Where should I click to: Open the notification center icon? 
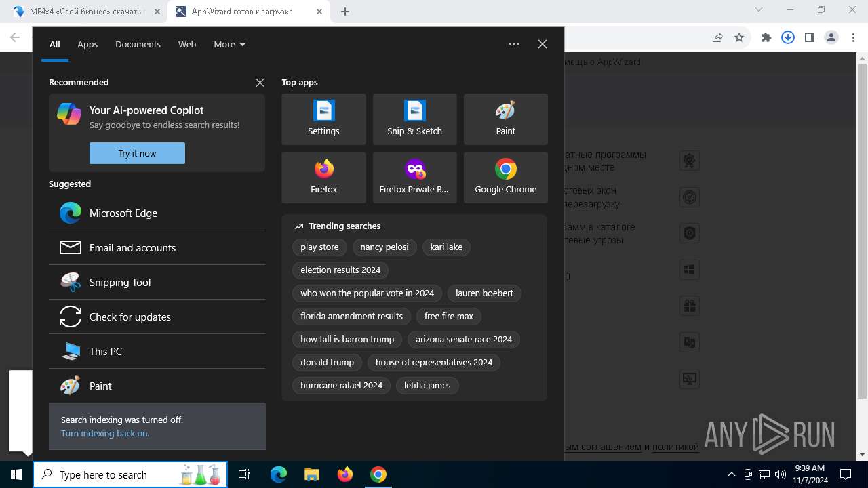click(846, 474)
